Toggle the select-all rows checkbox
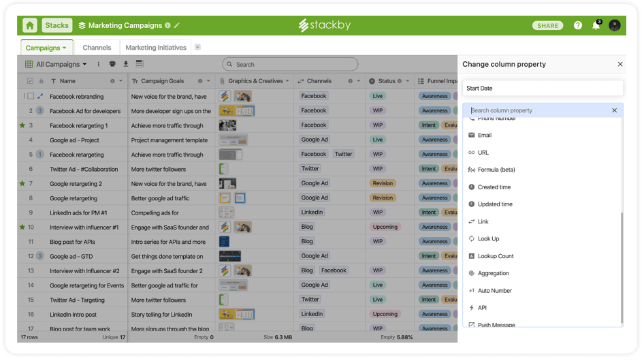644x361 pixels. (x=30, y=81)
